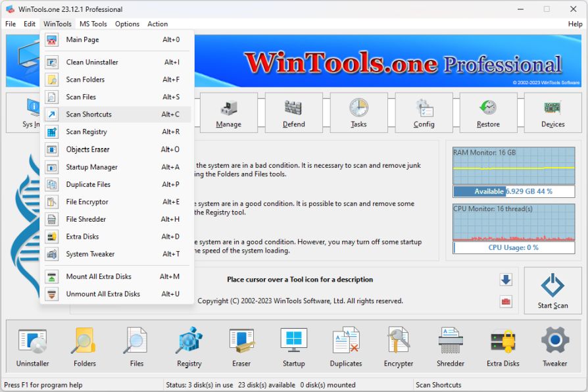
Task: Select Objects Eraser menu entry
Action: (x=117, y=149)
